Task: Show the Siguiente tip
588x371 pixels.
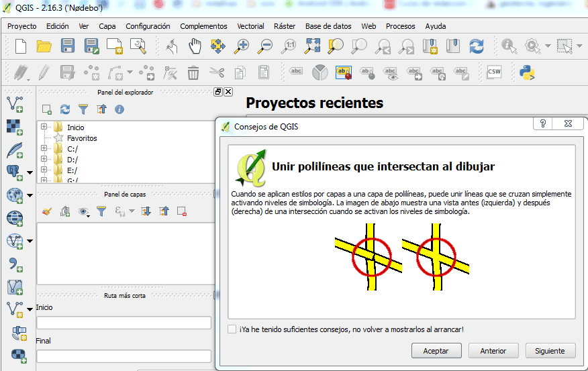Action: (550, 351)
